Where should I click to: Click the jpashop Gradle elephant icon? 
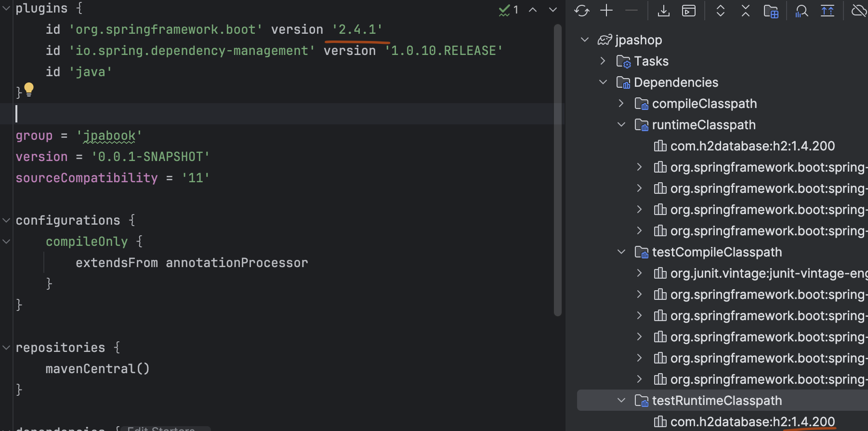point(605,40)
